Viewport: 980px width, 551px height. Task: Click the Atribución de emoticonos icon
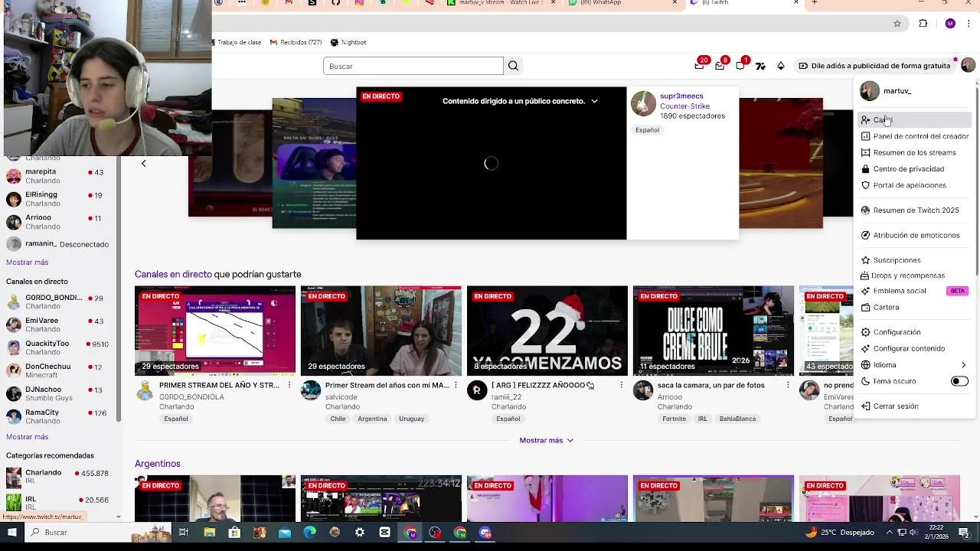click(x=865, y=235)
